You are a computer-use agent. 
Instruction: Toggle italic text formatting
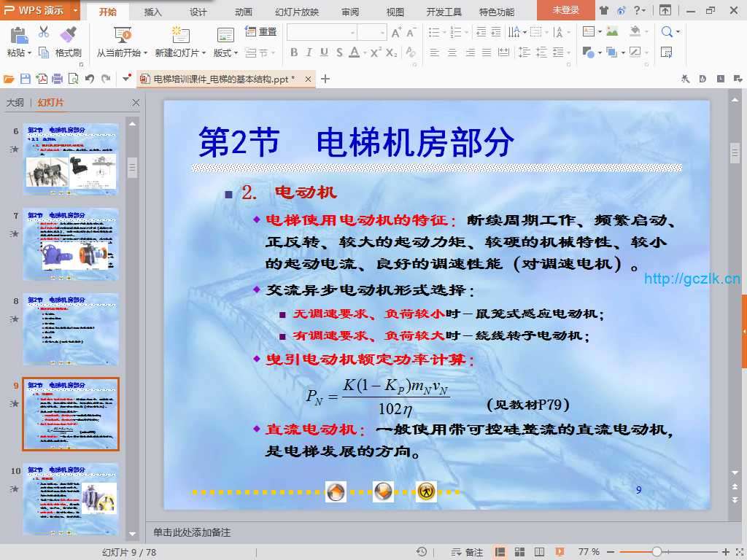(309, 52)
